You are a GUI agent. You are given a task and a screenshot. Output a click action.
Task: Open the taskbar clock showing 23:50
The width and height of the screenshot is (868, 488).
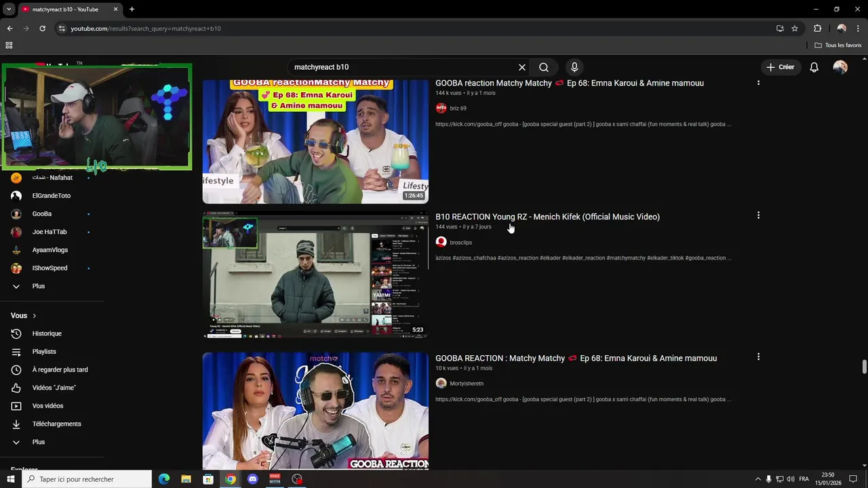tap(828, 479)
